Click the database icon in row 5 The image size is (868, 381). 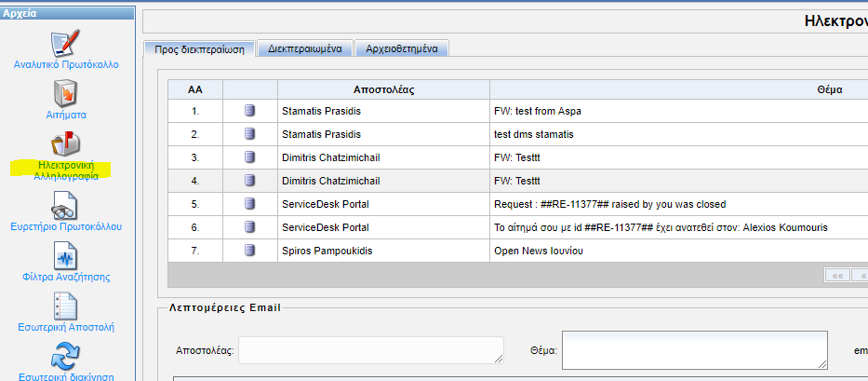pos(249,204)
